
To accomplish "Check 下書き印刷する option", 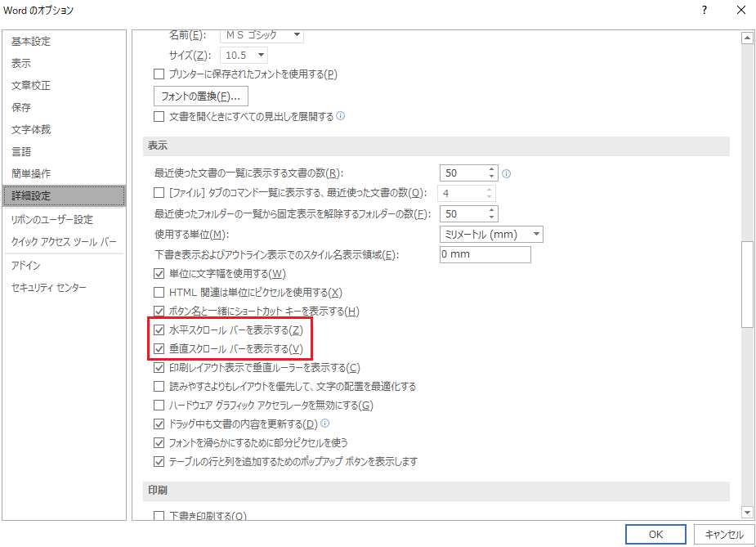I will (x=159, y=516).
